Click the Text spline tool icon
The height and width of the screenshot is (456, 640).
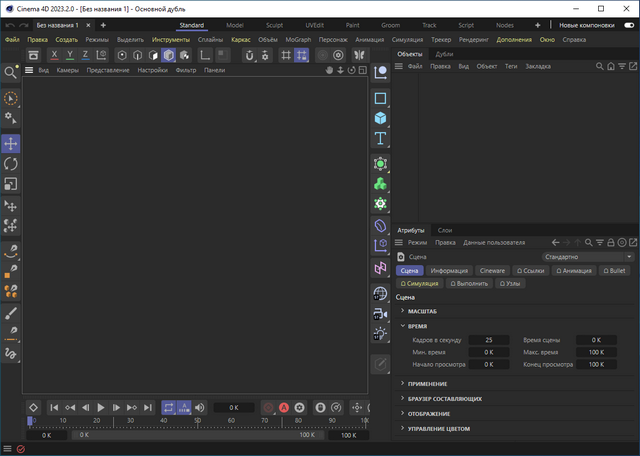(x=380, y=138)
